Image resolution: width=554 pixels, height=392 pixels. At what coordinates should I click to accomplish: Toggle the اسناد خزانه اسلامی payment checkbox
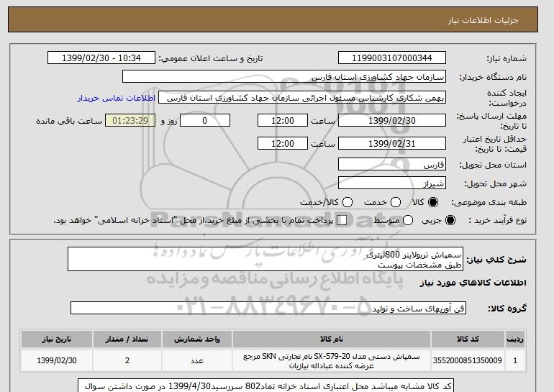342,220
